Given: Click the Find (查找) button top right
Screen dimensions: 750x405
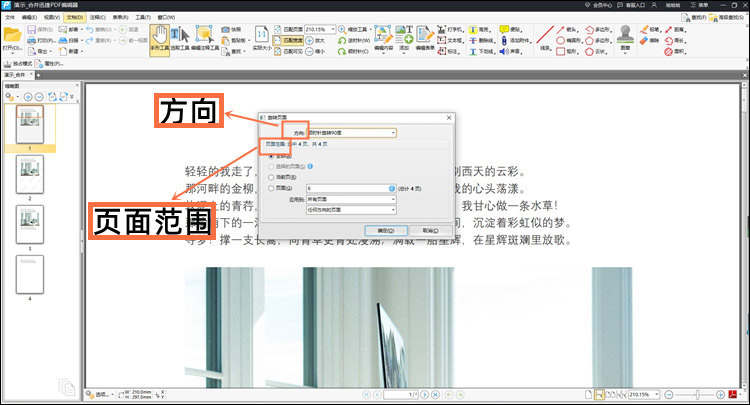Looking at the screenshot, I should click(x=695, y=17).
